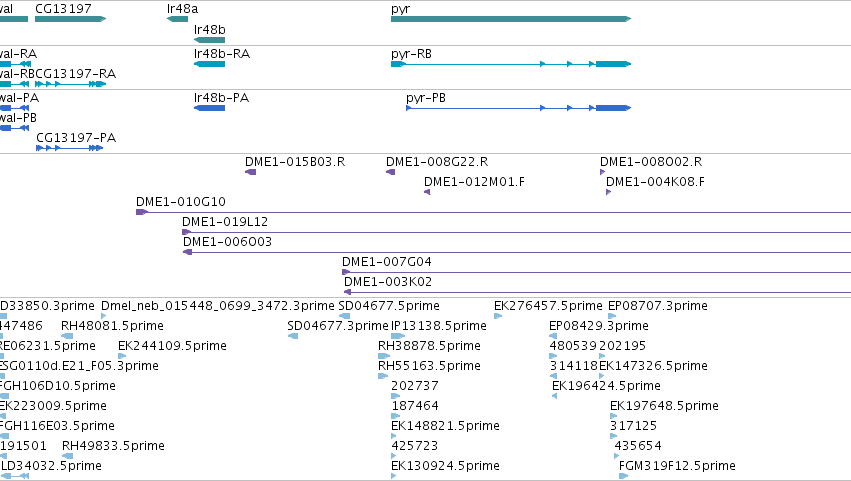Select the DME1-004K08.F clone end marker

pyautogui.click(x=608, y=192)
